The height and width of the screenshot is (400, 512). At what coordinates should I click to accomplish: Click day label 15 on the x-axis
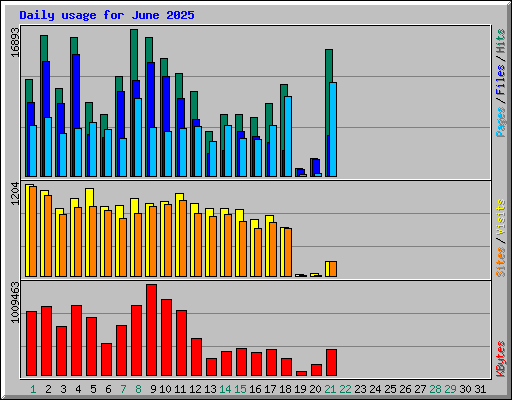pyautogui.click(x=240, y=389)
